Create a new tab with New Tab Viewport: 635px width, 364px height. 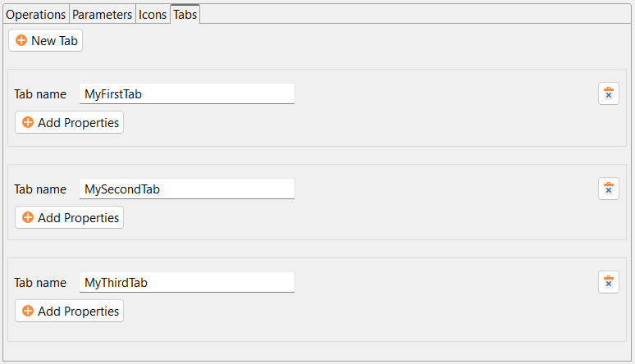46,40
